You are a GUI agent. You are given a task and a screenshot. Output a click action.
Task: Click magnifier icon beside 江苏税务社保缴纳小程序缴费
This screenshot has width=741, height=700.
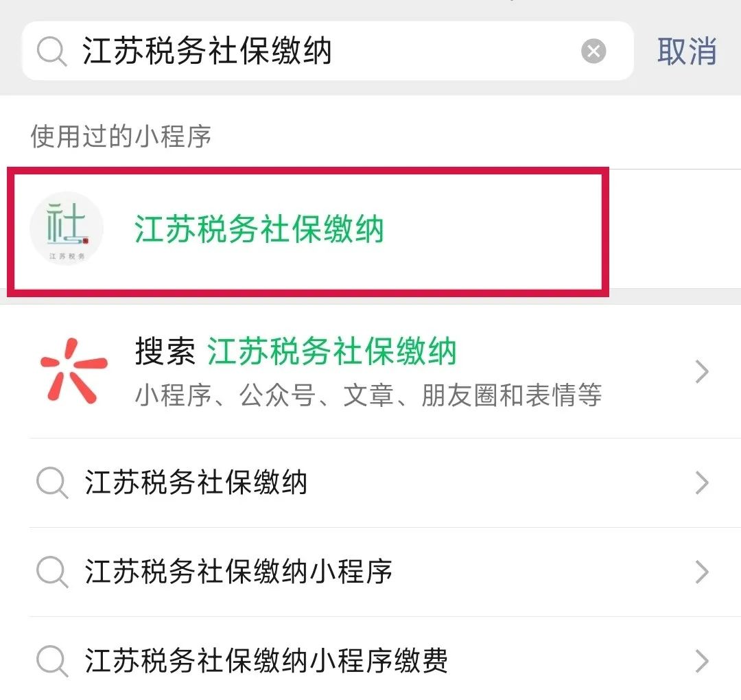[x=52, y=661]
